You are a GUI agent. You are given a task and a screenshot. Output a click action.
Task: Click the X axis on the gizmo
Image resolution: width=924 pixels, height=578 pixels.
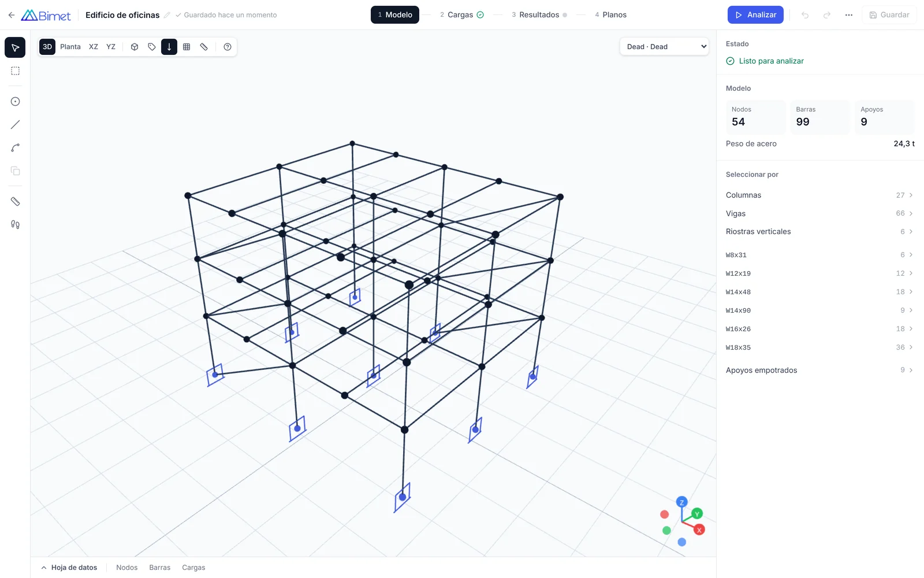click(699, 529)
